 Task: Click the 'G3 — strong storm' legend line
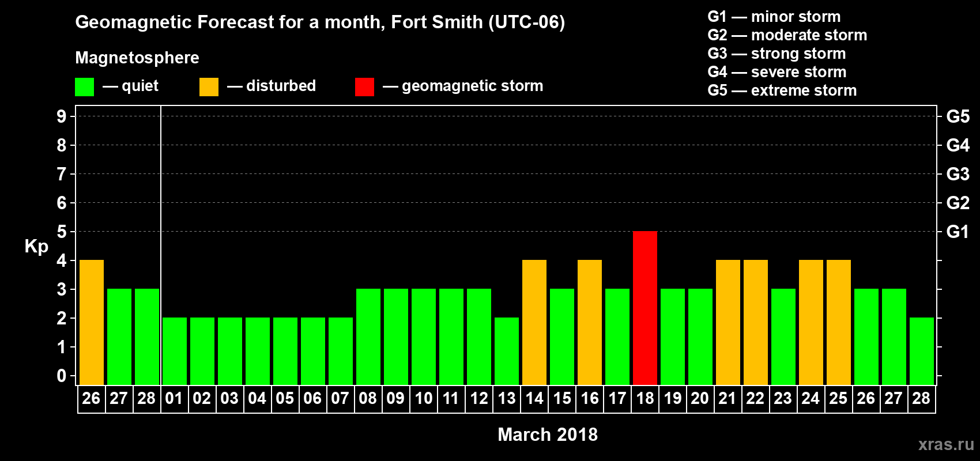click(777, 54)
